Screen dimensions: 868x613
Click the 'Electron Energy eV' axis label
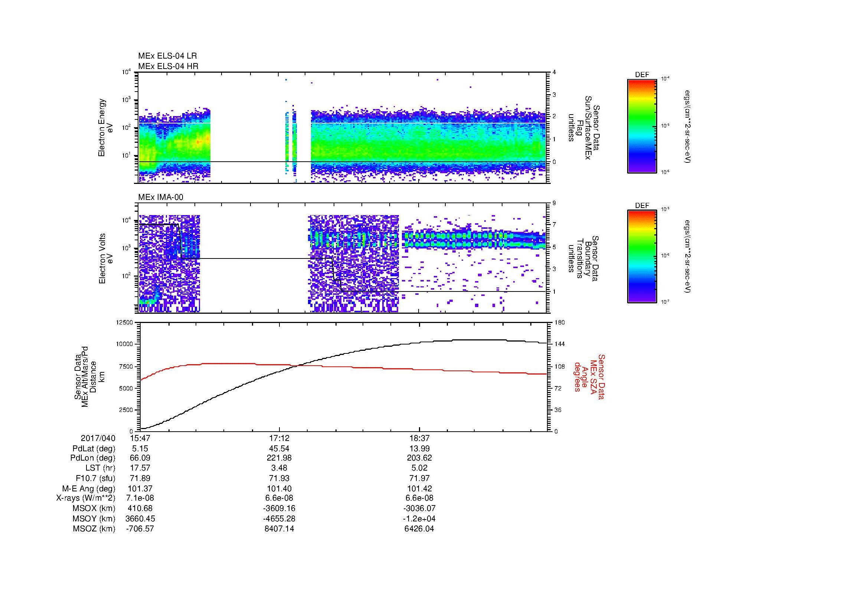point(106,128)
